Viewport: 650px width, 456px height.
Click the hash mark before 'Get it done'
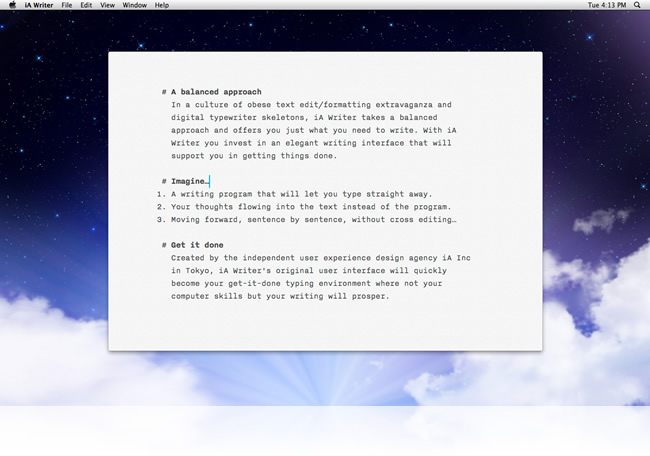click(163, 245)
